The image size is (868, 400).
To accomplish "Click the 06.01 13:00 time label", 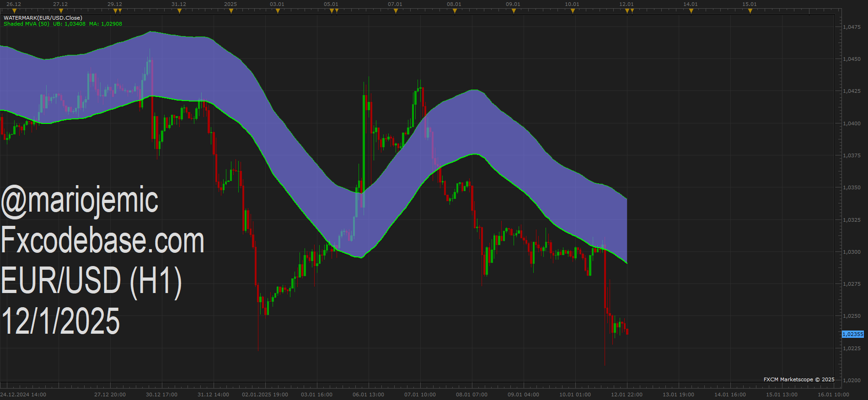I will coord(368,395).
